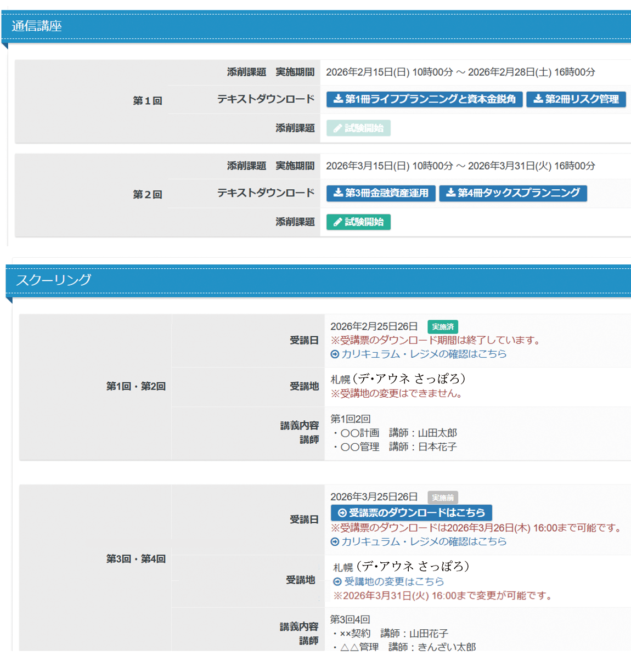631x672 pixels.
Task: Click download icon on 第2冊リスク管理 button
Action: coord(538,99)
